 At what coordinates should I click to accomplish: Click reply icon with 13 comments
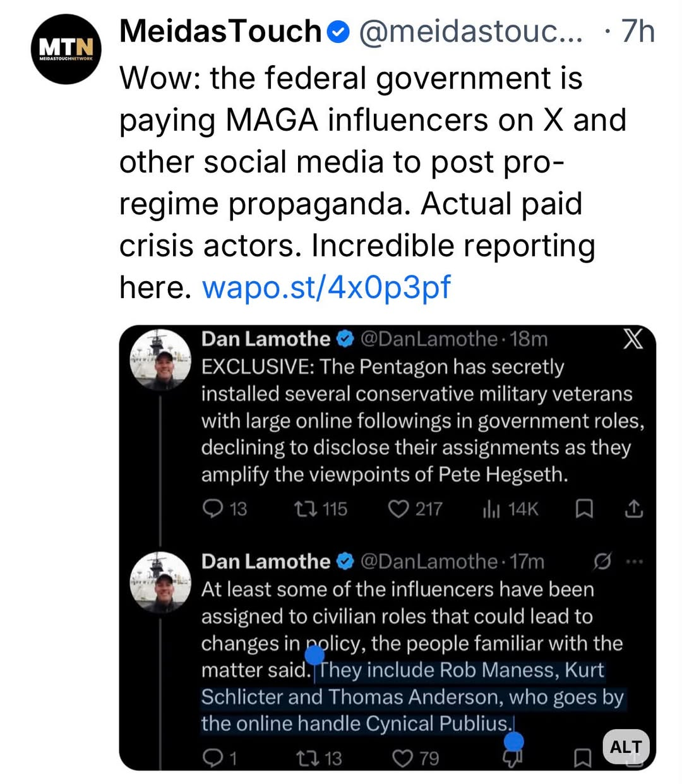[213, 509]
